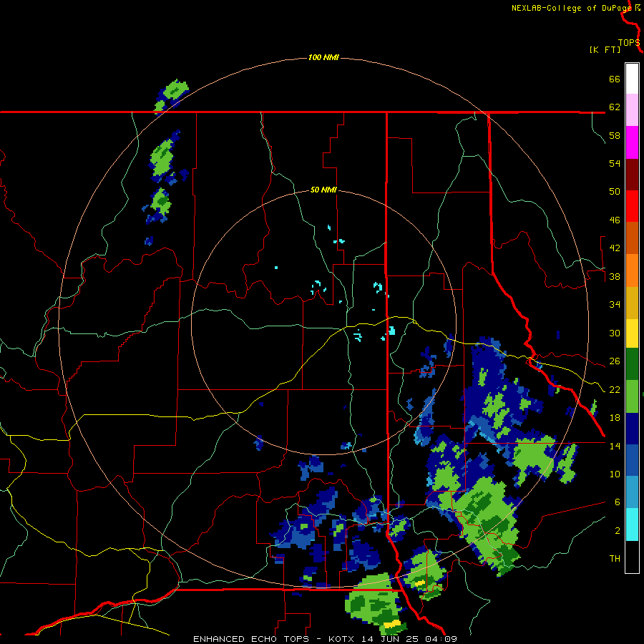Click the black TH legend band
Image resolution: width=644 pixels, height=644 pixels.
tap(632, 557)
